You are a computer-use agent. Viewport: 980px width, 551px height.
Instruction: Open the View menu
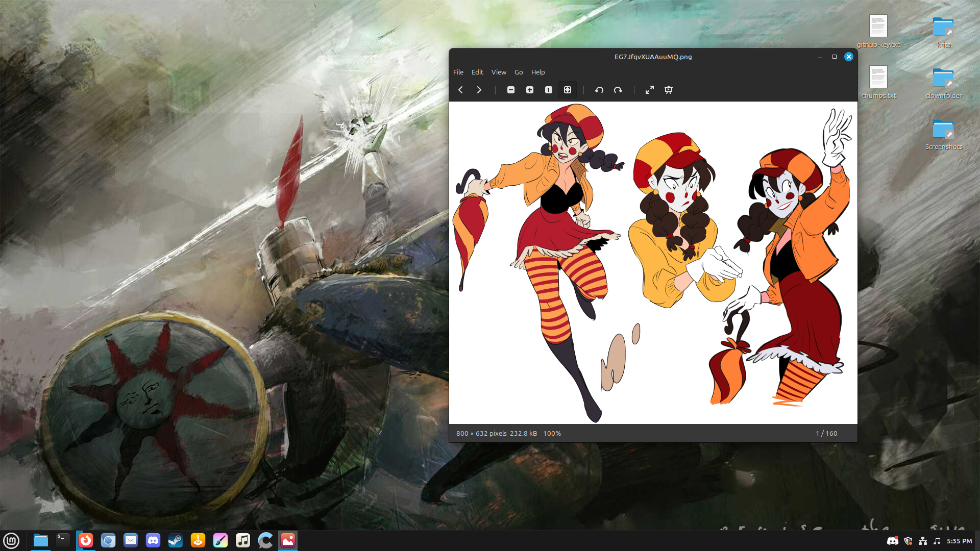(499, 72)
